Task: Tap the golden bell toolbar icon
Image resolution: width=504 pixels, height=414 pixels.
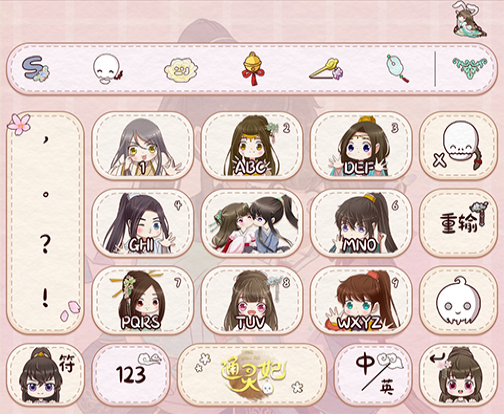Action: [253, 68]
